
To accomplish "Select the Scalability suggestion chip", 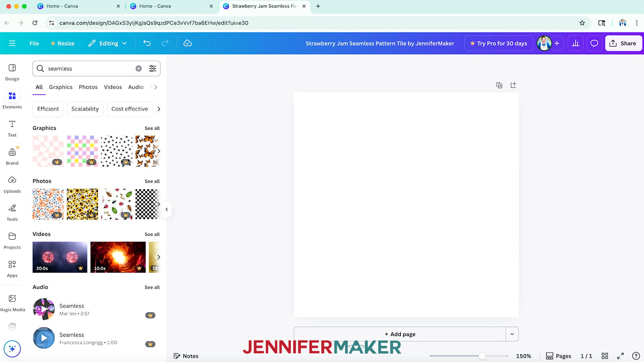I will click(85, 109).
